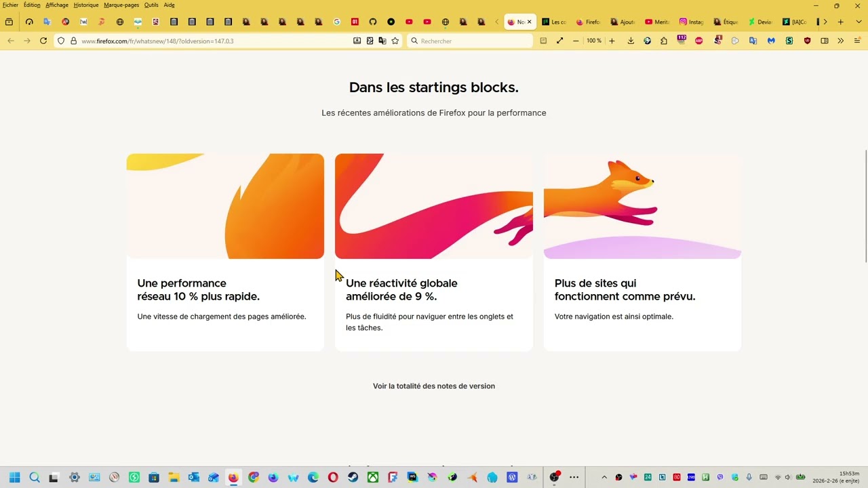This screenshot has height=488, width=868.
Task: Click the back navigation arrow
Action: click(x=11, y=41)
